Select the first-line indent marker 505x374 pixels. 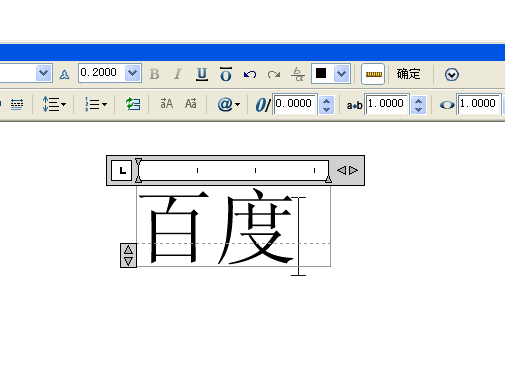coord(138,162)
